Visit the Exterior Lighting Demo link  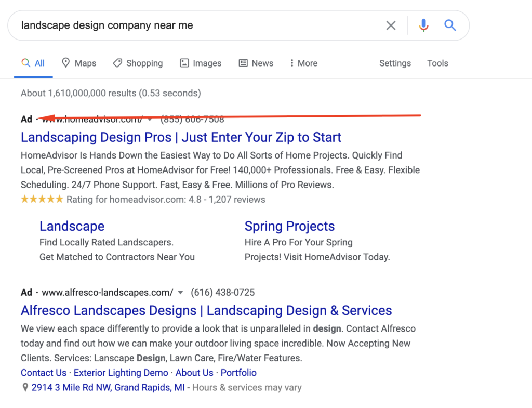[x=121, y=373]
